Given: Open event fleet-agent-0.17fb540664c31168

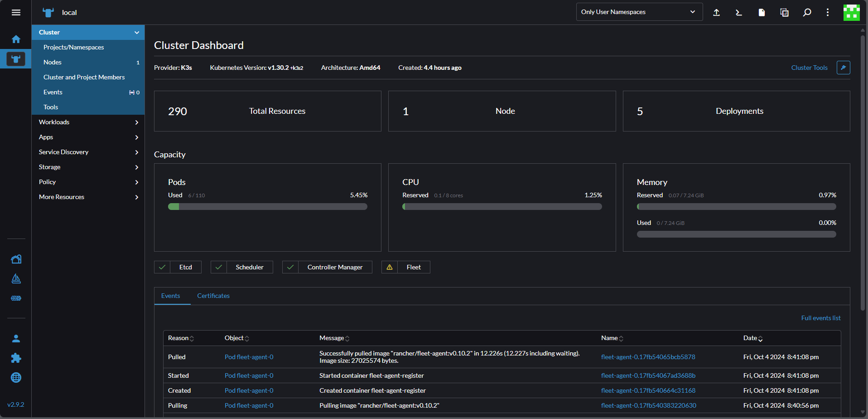Looking at the screenshot, I should coord(648,390).
